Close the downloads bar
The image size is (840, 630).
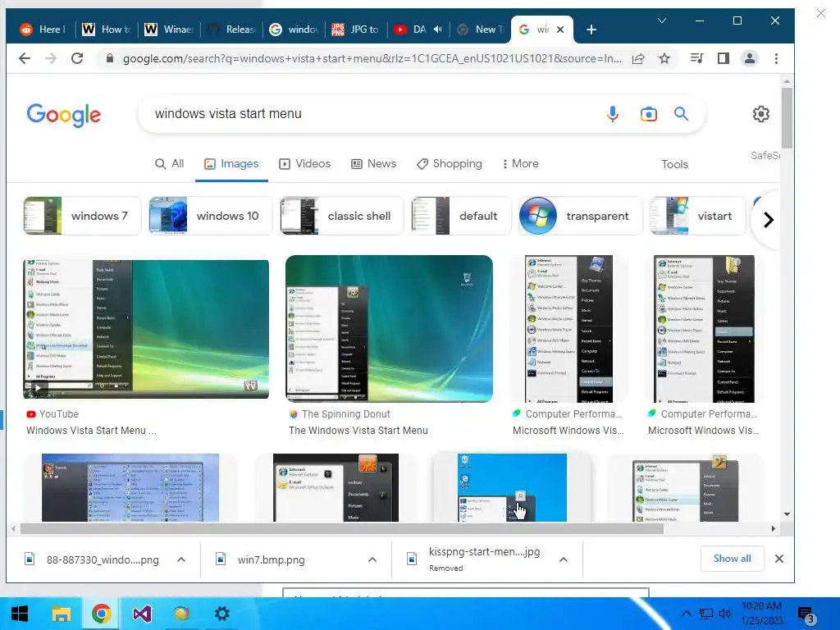779,559
